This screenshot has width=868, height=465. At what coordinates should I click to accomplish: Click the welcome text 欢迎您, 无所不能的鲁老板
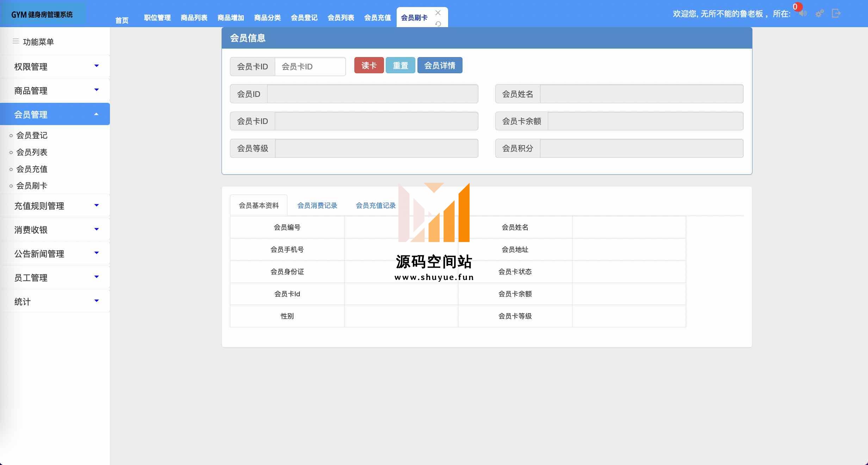[x=718, y=14]
